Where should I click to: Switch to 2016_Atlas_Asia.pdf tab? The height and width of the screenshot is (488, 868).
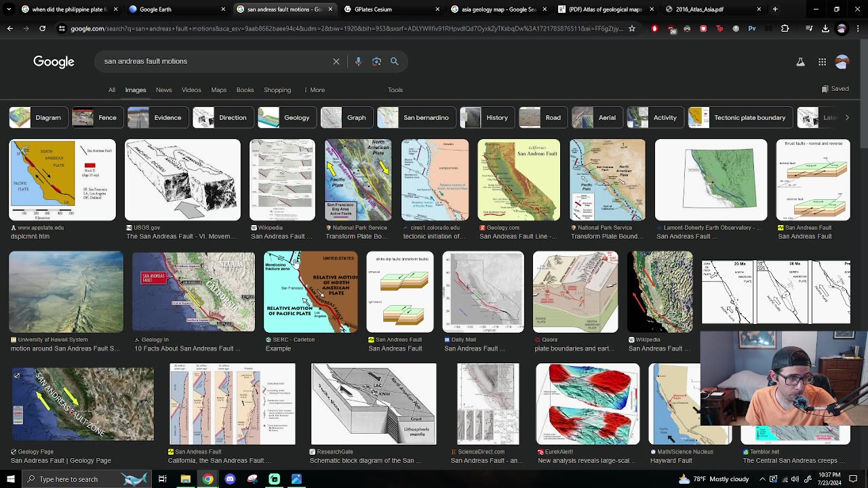[713, 9]
